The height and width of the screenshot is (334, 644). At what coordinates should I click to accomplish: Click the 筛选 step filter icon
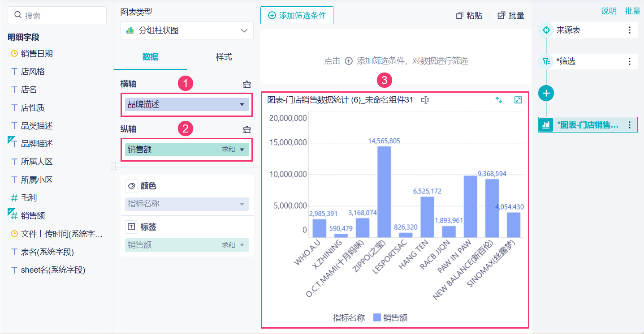pyautogui.click(x=546, y=61)
